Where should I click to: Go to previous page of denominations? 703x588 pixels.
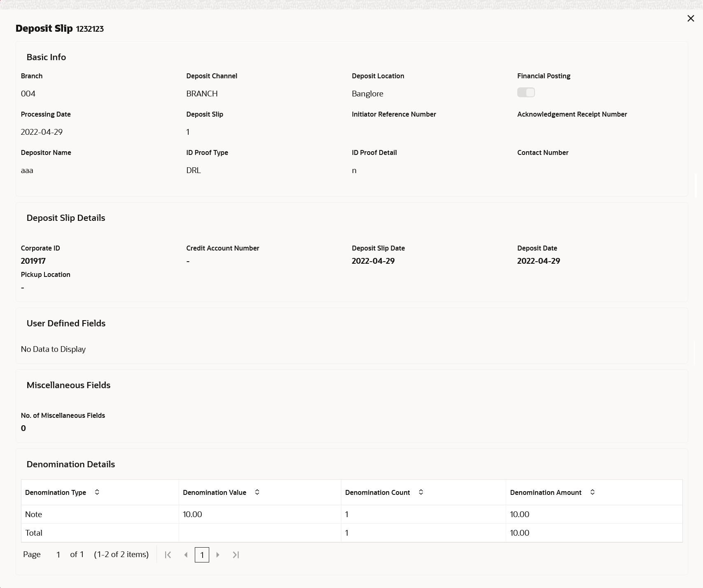point(186,555)
